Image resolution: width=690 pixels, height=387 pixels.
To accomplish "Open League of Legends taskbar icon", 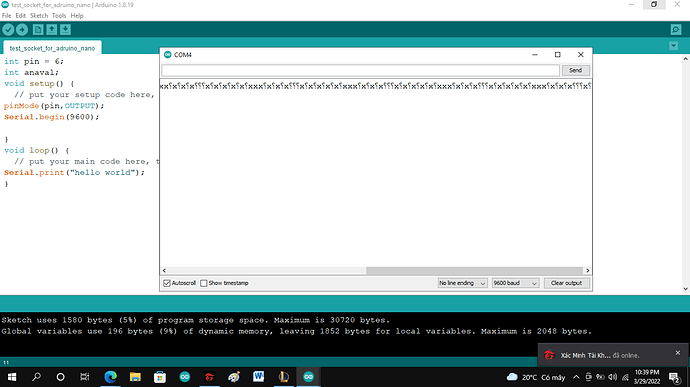I will [283, 377].
